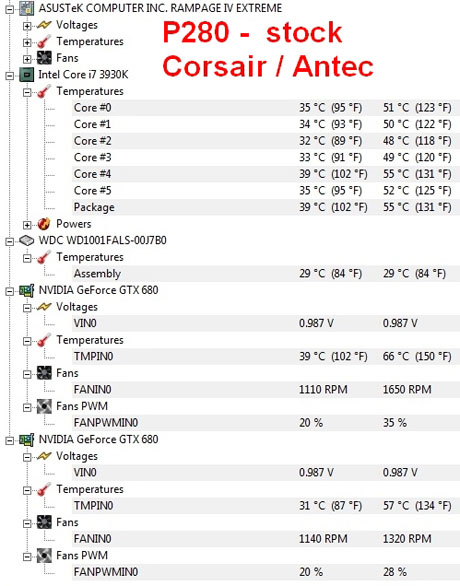Click the motherboard Fans icon

pyautogui.click(x=44, y=58)
